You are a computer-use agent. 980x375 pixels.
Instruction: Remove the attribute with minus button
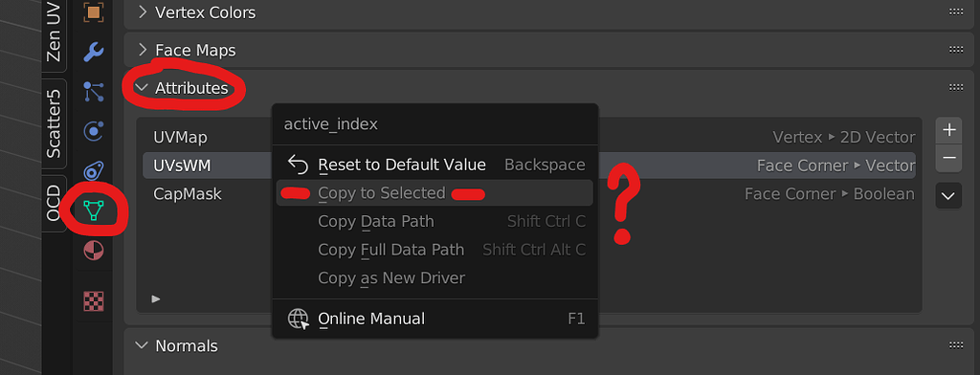pyautogui.click(x=948, y=158)
